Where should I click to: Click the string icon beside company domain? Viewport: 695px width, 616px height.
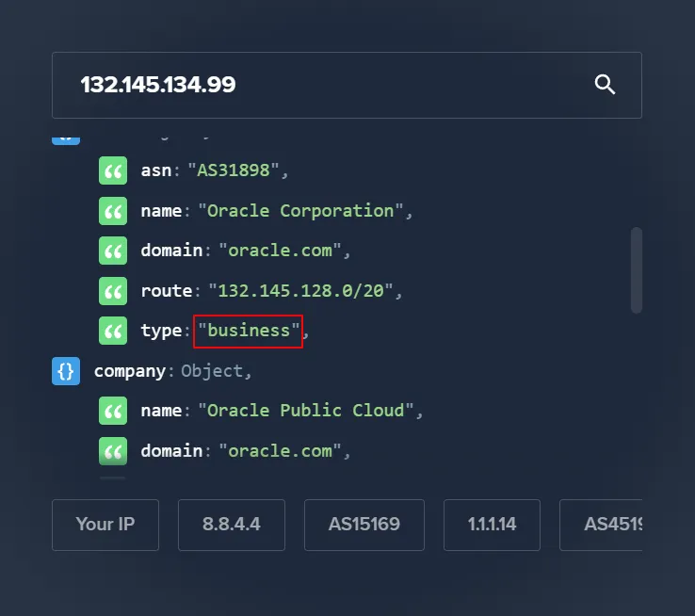pyautogui.click(x=113, y=451)
